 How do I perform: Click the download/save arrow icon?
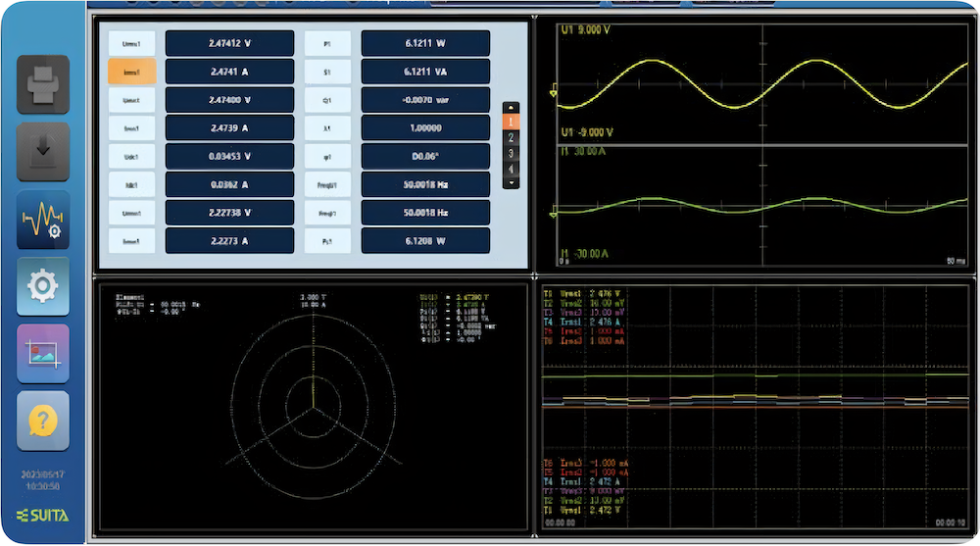tap(43, 152)
